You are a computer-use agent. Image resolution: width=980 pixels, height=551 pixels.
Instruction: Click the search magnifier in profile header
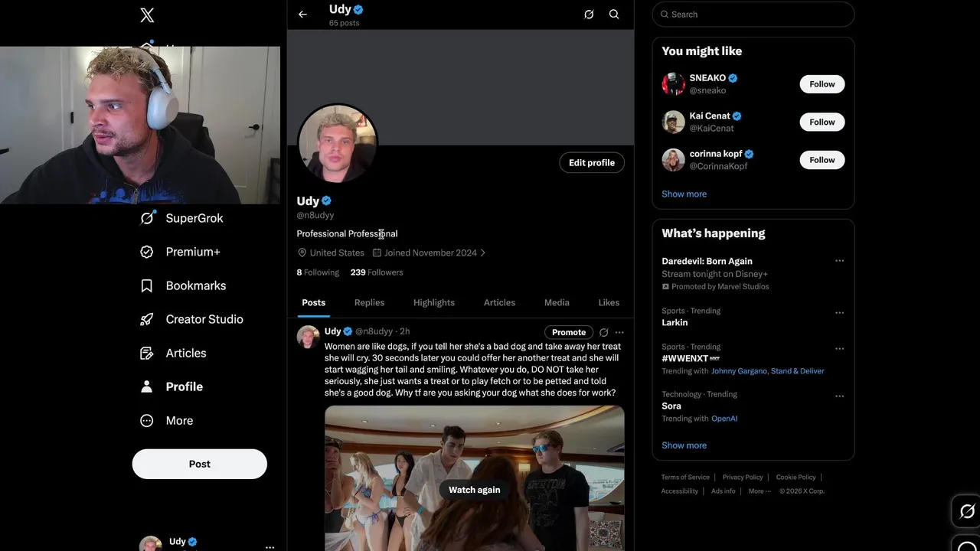(x=614, y=14)
